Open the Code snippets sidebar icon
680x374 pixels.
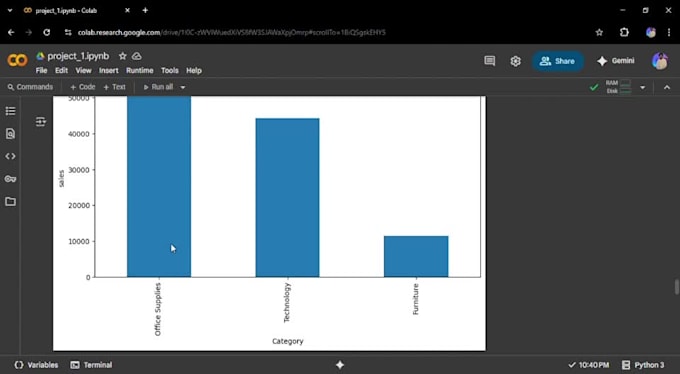(10, 156)
